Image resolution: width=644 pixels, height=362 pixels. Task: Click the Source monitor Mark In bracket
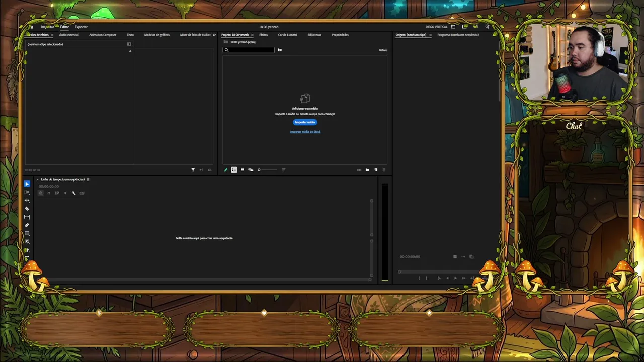[419, 278]
